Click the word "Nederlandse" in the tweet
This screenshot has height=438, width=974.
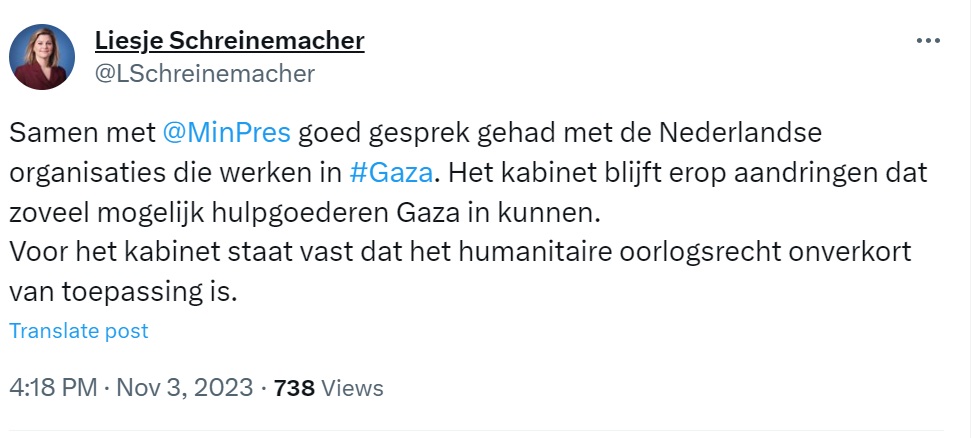coord(734,132)
